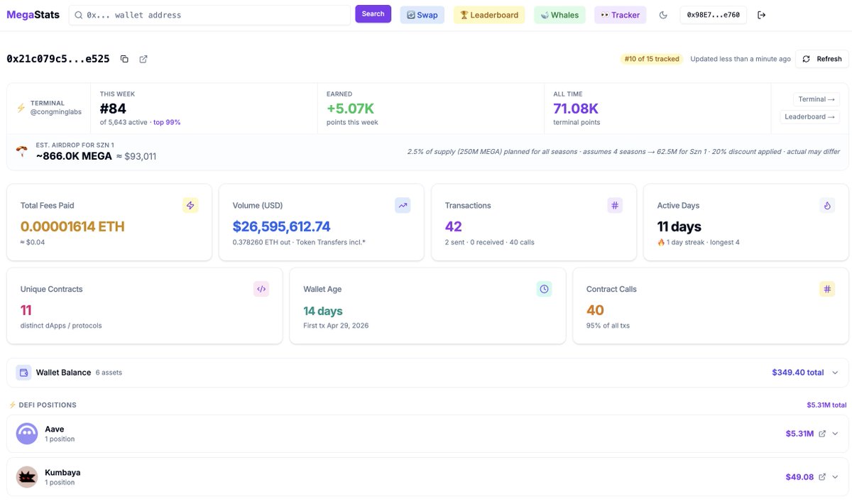Expand the Wallet Balance section chevron
Image resolution: width=852 pixels, height=504 pixels.
click(835, 373)
